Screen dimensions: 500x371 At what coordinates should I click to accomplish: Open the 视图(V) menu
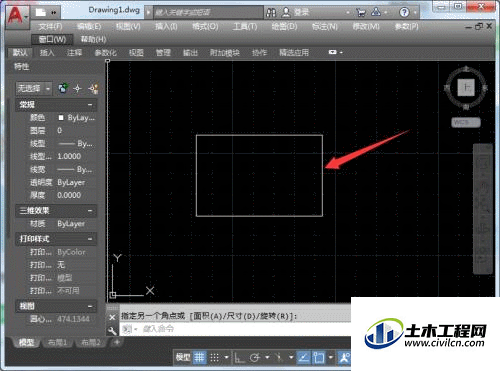click(x=128, y=26)
